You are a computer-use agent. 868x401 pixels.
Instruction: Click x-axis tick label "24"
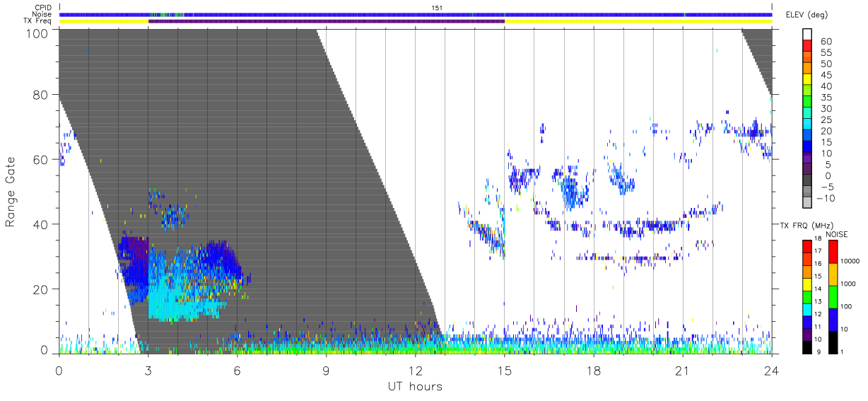point(771,370)
